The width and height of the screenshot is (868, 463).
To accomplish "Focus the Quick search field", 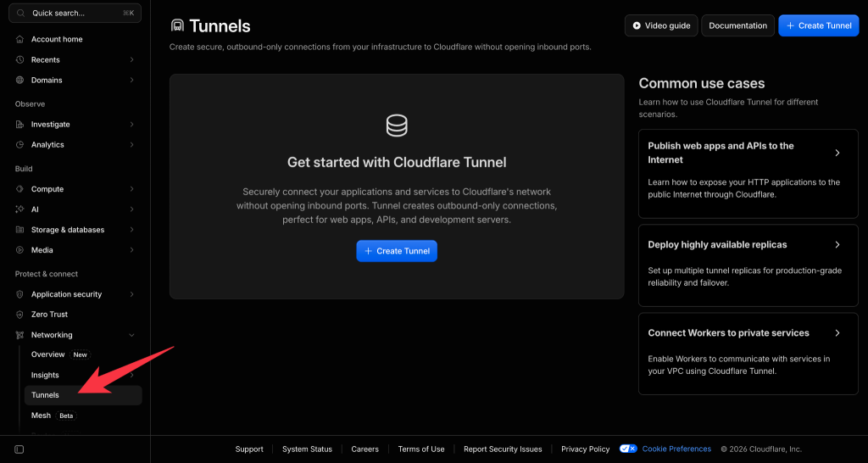I will 75,13.
